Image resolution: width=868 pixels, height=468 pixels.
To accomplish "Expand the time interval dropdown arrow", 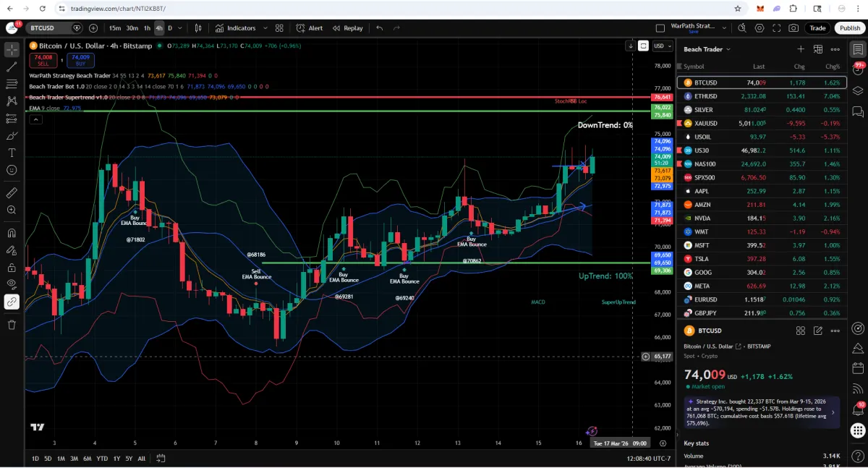I will pyautogui.click(x=179, y=28).
